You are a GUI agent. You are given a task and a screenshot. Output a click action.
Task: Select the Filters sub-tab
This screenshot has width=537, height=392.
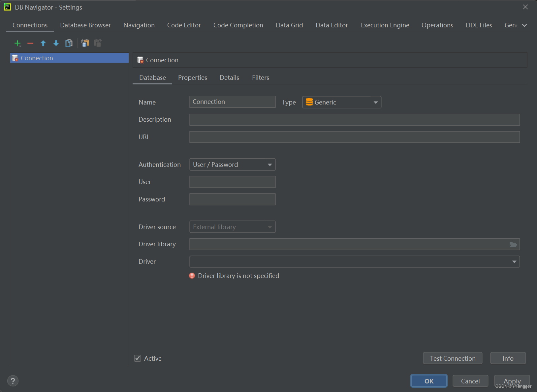(261, 78)
